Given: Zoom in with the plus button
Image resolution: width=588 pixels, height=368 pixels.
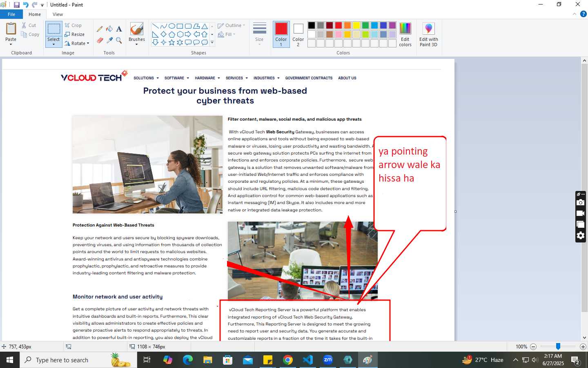Looking at the screenshot, I should click(x=583, y=347).
